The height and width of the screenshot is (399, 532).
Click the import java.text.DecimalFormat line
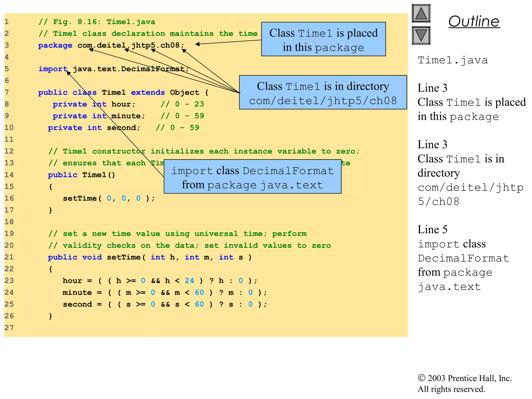[x=114, y=69]
